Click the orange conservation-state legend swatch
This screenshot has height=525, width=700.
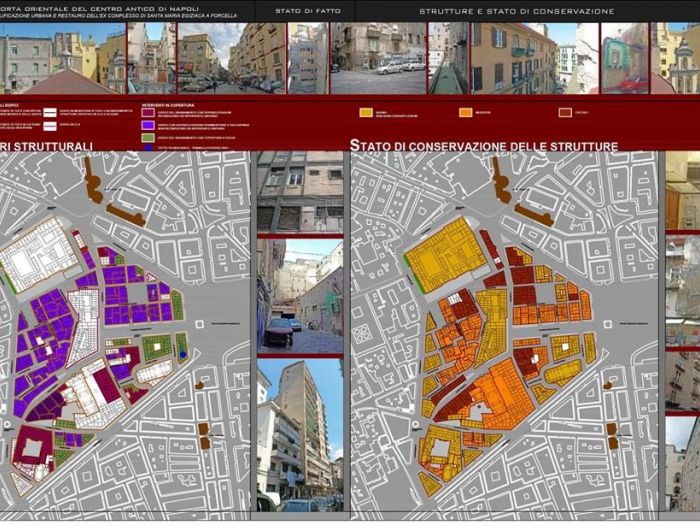coord(465,112)
